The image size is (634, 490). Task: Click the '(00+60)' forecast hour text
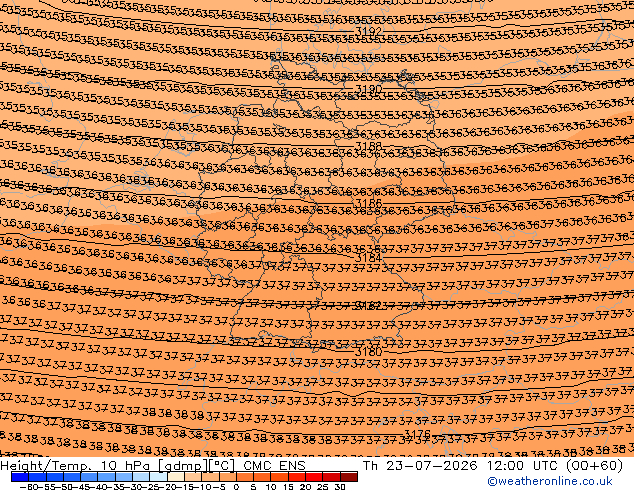point(596,466)
